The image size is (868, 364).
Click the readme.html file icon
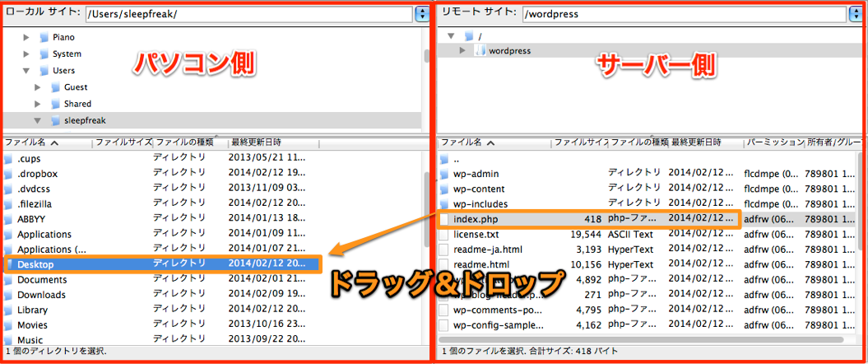coord(444,264)
